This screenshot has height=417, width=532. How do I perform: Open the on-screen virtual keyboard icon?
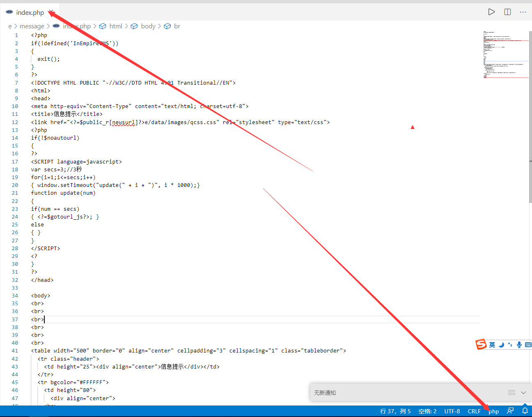tap(528, 345)
